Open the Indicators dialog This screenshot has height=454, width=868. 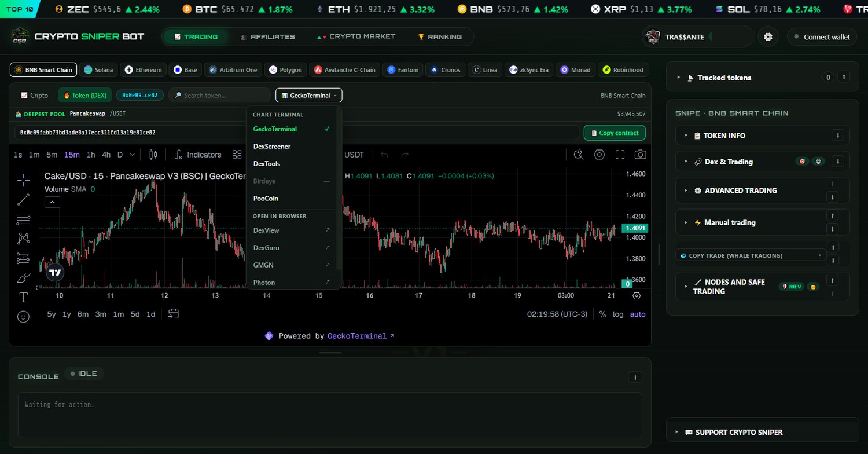[x=198, y=155]
